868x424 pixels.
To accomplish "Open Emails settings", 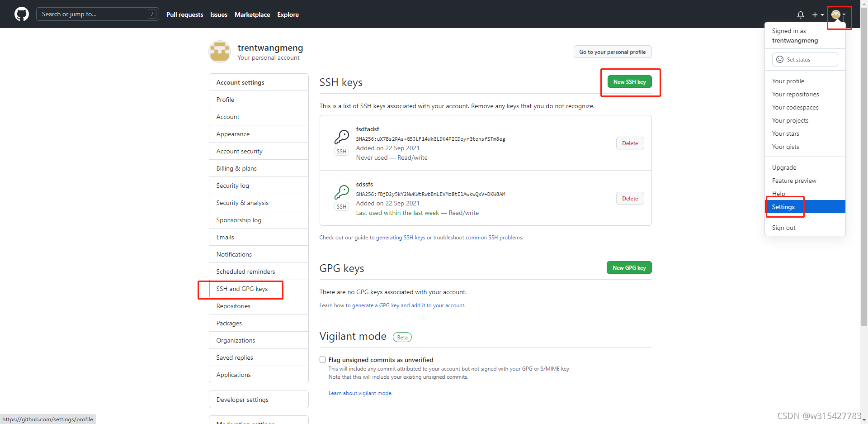I will click(259, 237).
